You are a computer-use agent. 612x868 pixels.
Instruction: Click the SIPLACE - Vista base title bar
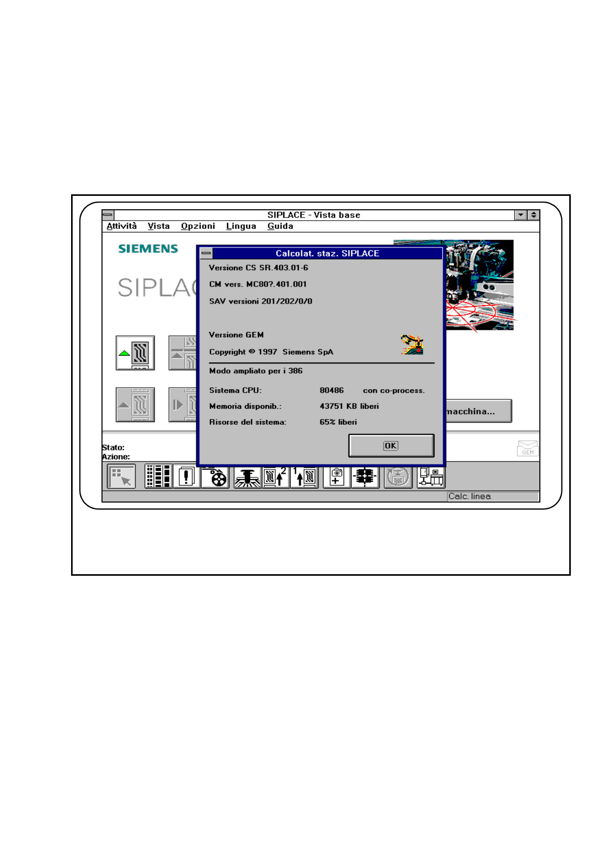pyautogui.click(x=314, y=215)
